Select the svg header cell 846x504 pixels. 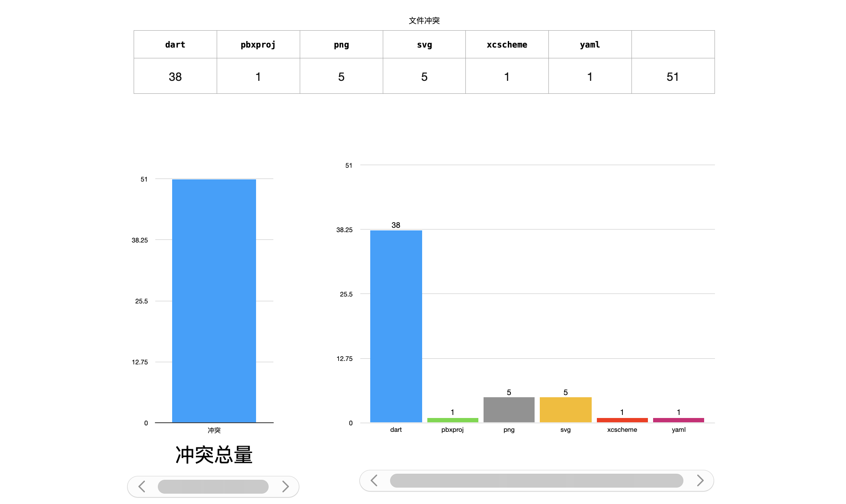click(424, 45)
